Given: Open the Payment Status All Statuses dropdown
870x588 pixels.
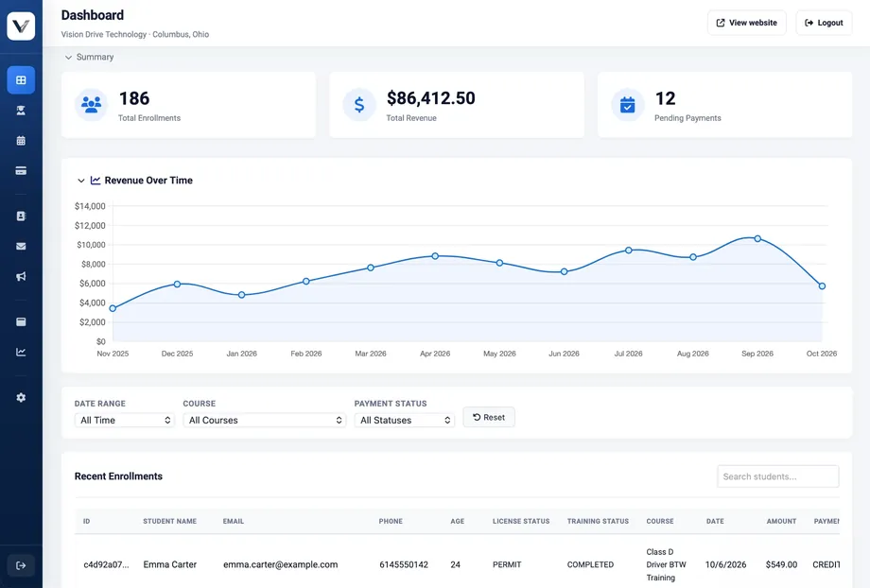Looking at the screenshot, I should click(x=405, y=420).
